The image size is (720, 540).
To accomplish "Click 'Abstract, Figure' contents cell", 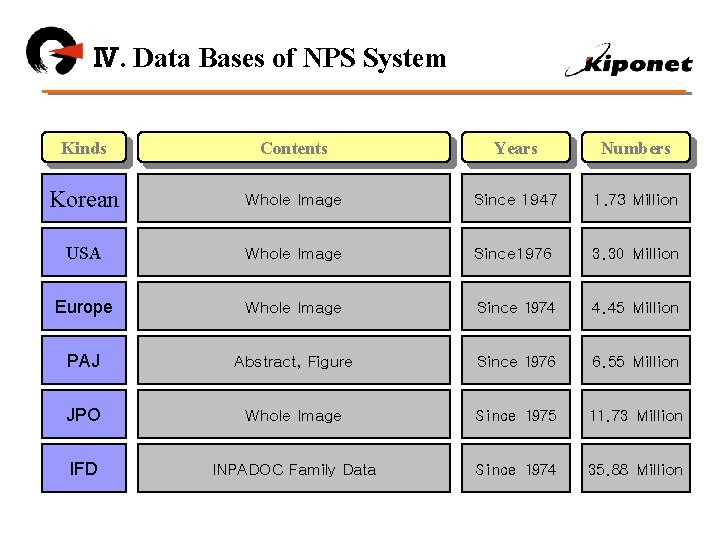I will click(x=294, y=360).
